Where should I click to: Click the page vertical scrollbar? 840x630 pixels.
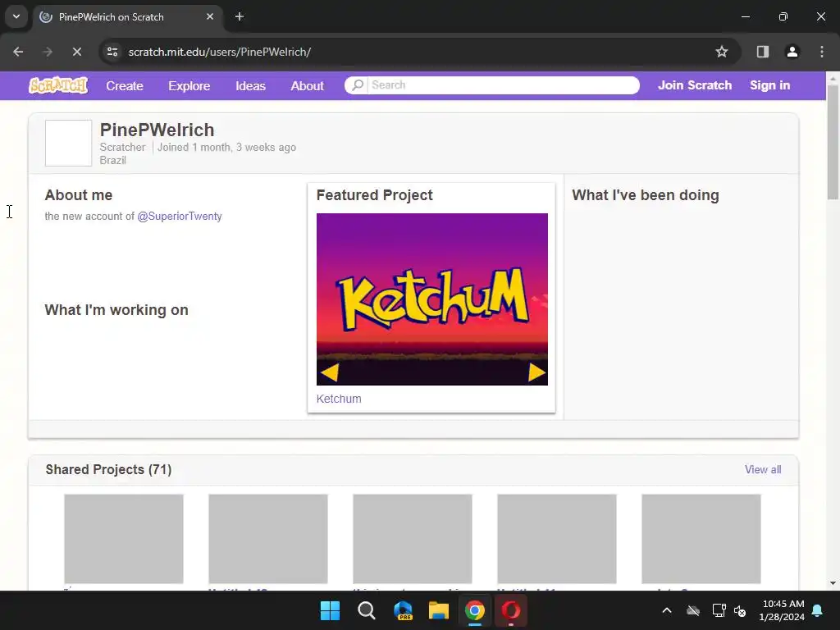[833, 141]
